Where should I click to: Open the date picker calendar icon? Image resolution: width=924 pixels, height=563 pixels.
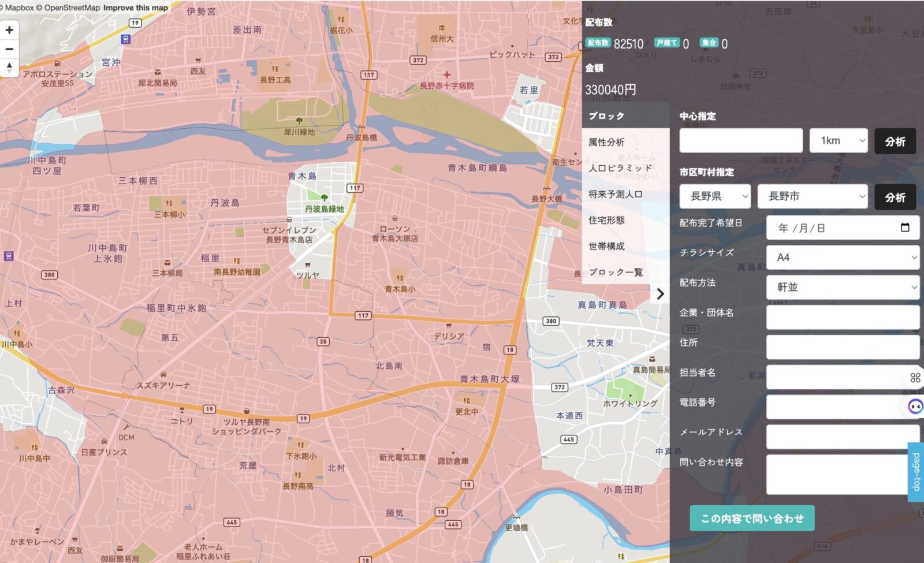point(904,228)
